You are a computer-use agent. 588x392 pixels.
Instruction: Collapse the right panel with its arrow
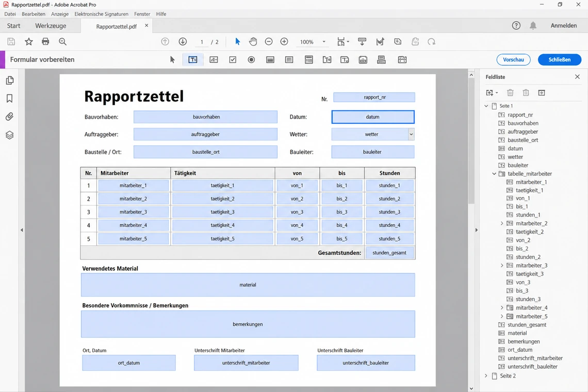(x=477, y=230)
